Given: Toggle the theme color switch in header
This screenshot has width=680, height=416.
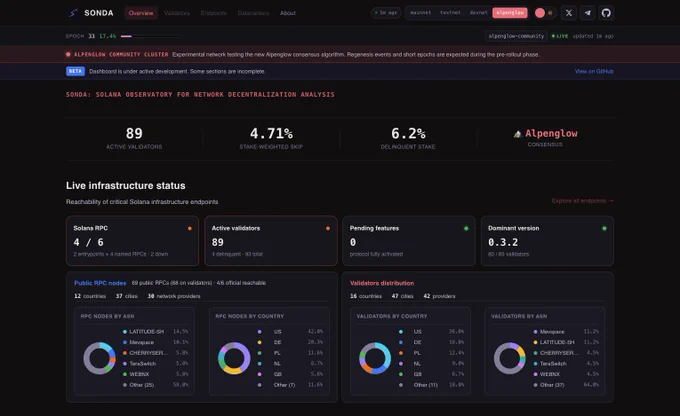Looking at the screenshot, I should click(544, 13).
